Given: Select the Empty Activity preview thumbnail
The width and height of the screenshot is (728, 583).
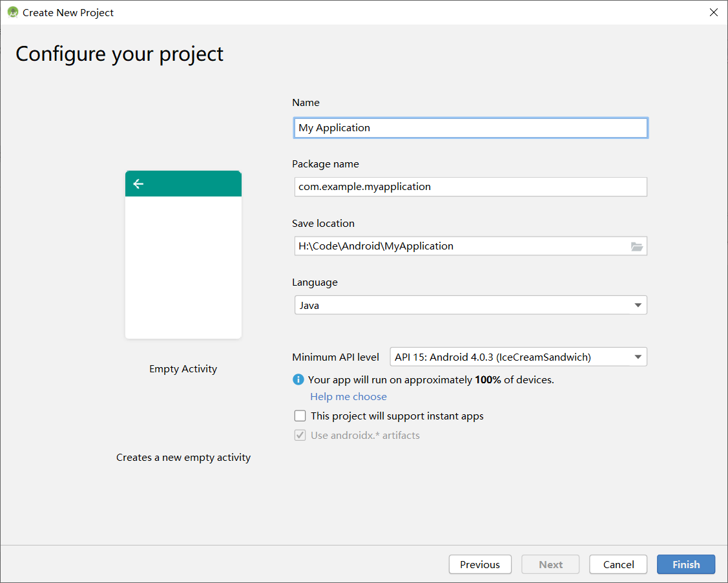Looking at the screenshot, I should coord(183,265).
